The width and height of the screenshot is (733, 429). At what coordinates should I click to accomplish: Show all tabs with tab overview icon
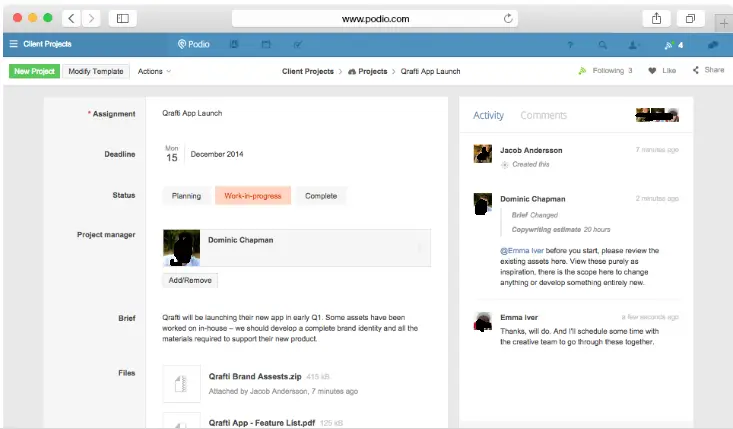690,19
